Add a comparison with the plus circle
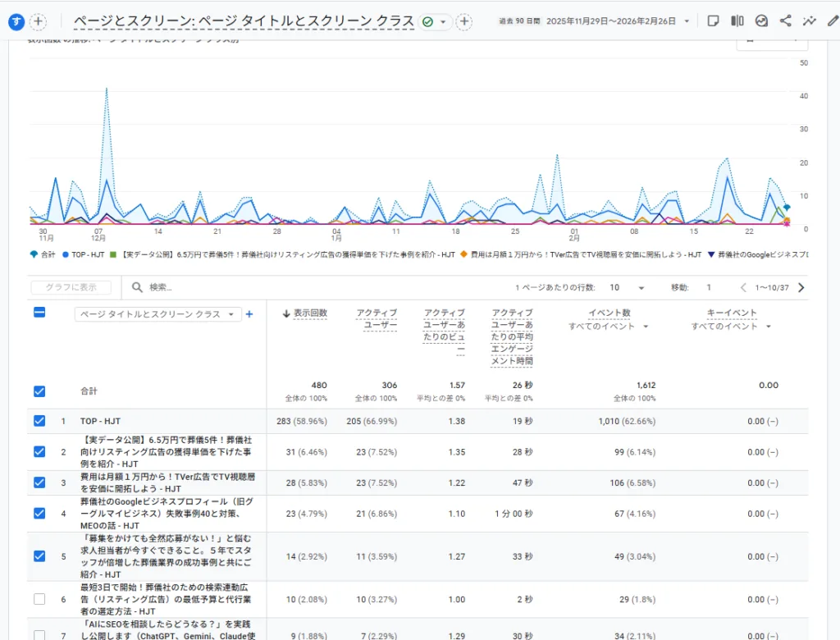 pyautogui.click(x=464, y=21)
